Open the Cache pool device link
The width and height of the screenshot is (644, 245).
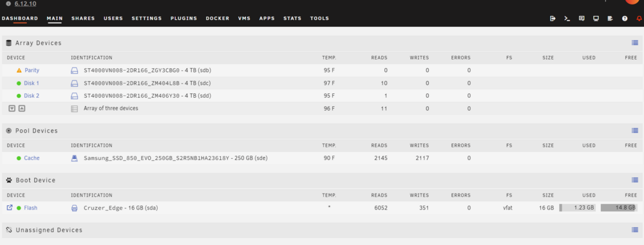pos(32,158)
